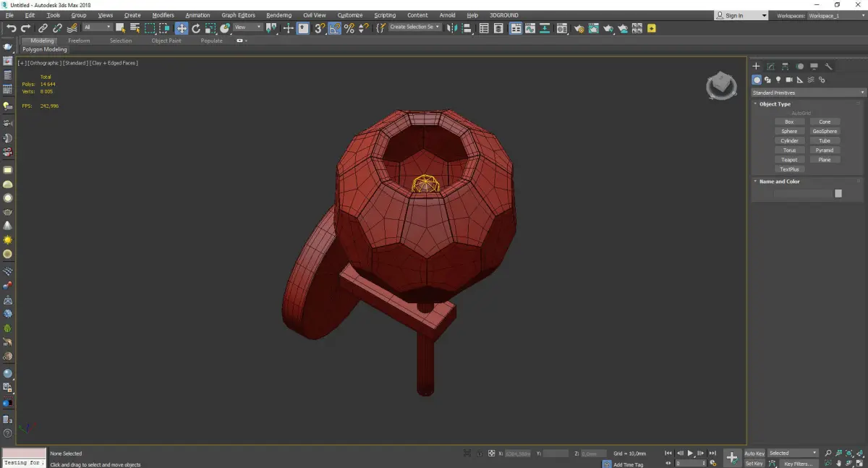Open the Modifiers menu

[x=163, y=15]
